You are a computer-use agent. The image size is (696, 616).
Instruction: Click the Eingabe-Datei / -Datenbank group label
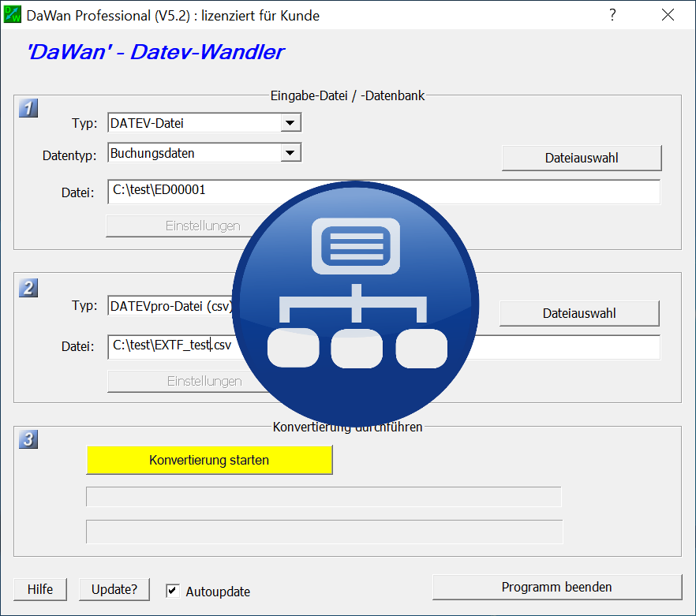(347, 96)
